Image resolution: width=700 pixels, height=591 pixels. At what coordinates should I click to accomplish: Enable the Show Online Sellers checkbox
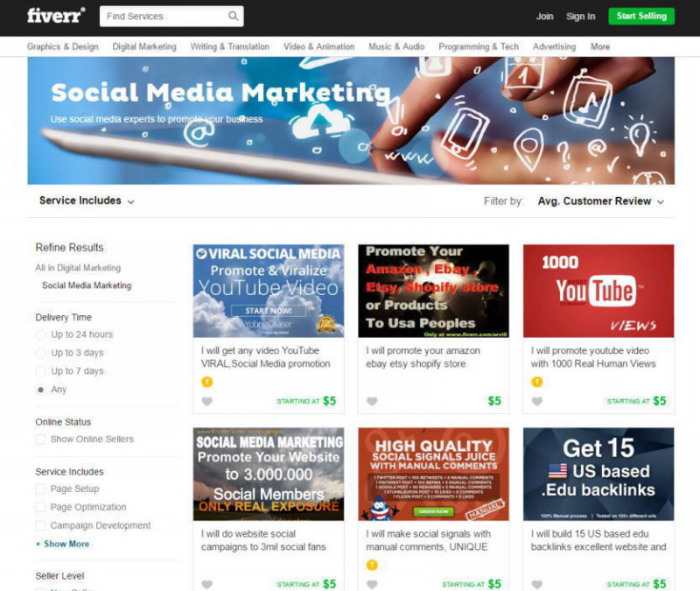coord(40,440)
